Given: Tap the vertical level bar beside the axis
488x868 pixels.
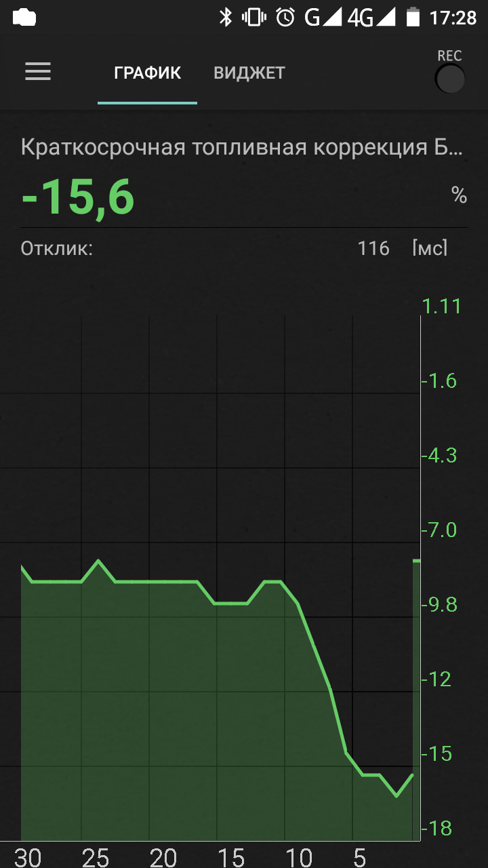Looking at the screenshot, I should tap(416, 698).
